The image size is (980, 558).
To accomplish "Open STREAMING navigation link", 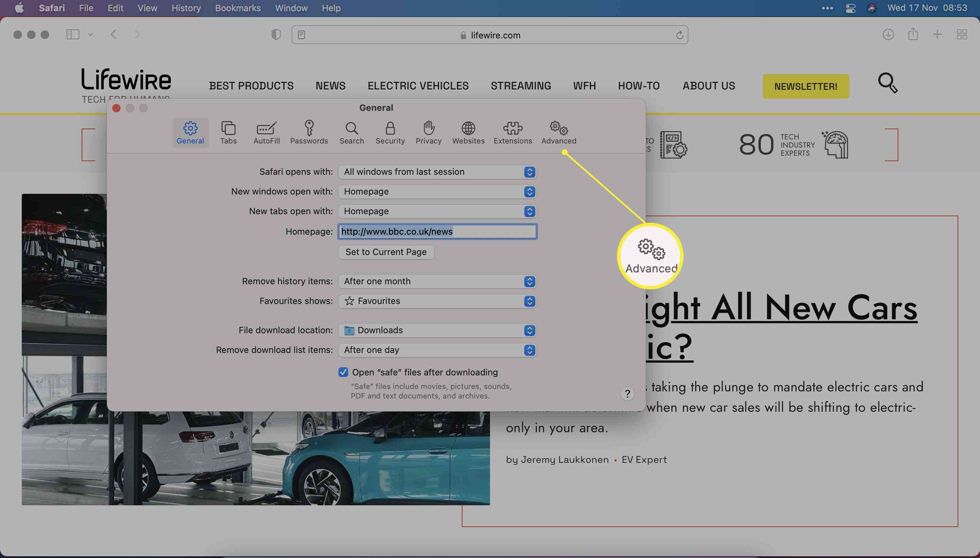I will 521,86.
